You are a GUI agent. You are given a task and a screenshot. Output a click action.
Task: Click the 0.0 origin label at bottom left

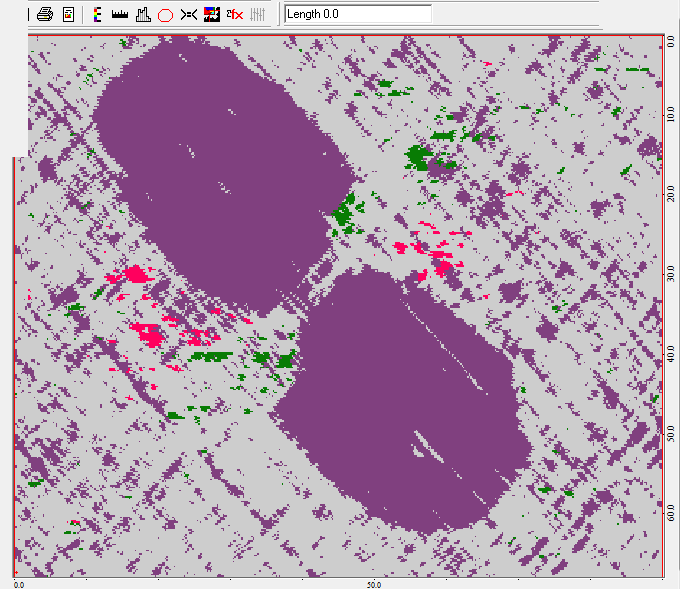[18, 584]
